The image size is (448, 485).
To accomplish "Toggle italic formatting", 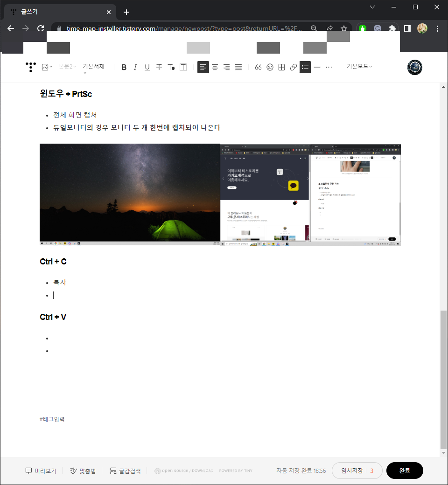I will (135, 67).
